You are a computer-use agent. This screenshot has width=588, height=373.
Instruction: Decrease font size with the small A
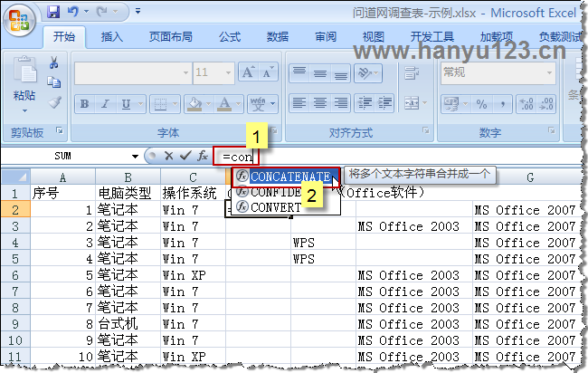tap(268, 72)
